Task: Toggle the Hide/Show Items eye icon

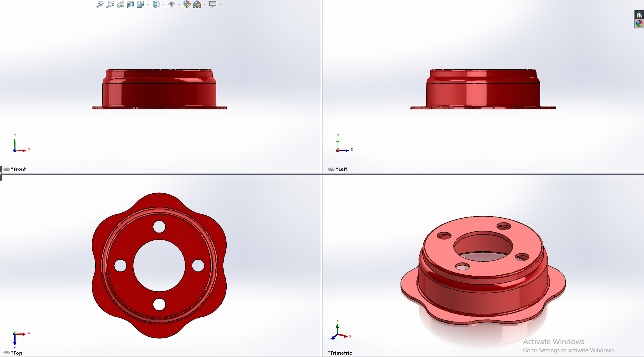Action: [171, 4]
